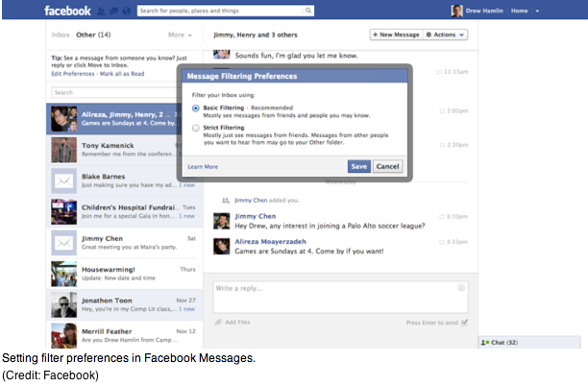The width and height of the screenshot is (588, 386).
Task: Open the Children's Hospital Fundrai... message
Action: click(x=125, y=212)
